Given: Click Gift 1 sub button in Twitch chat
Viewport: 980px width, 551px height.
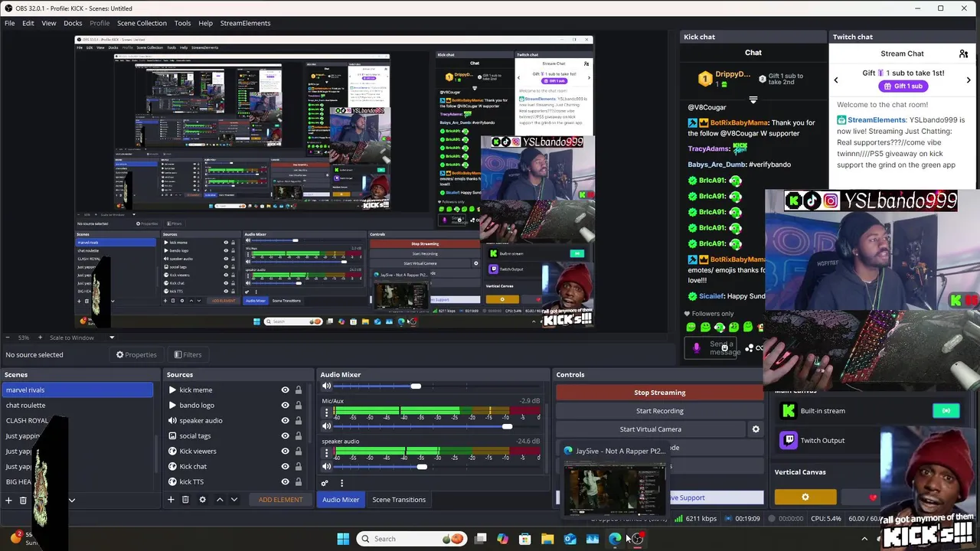Looking at the screenshot, I should (902, 86).
